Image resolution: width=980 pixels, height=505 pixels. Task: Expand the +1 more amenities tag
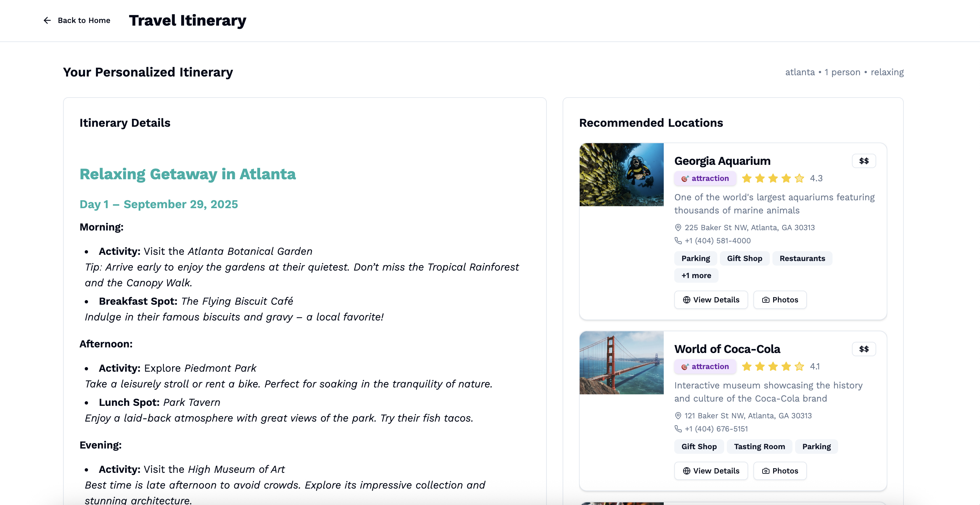click(696, 275)
